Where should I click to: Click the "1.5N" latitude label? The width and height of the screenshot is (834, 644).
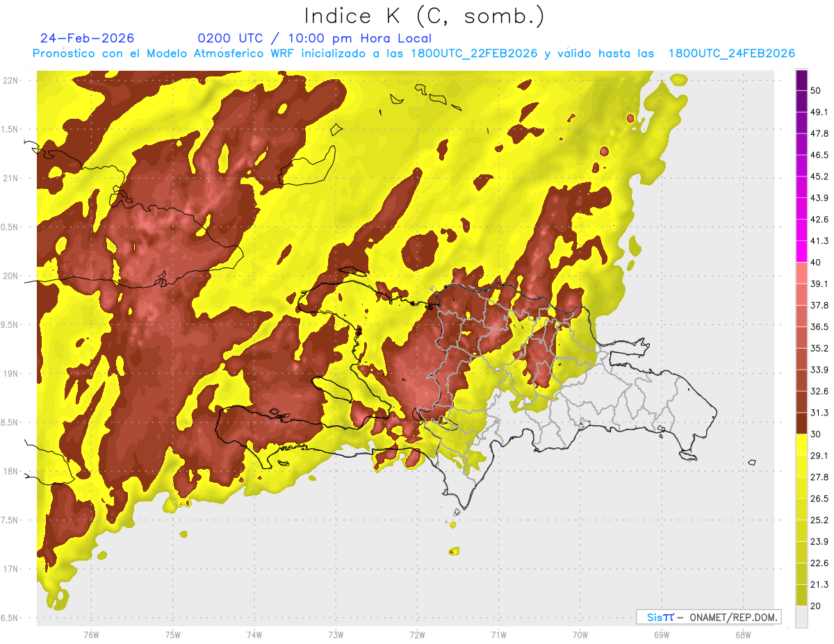(x=10, y=129)
